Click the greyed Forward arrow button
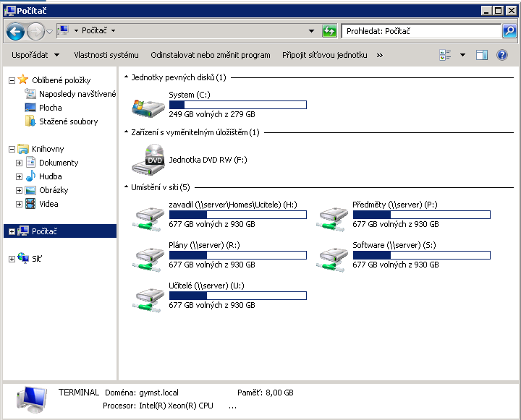This screenshot has height=420, width=521. [35, 32]
